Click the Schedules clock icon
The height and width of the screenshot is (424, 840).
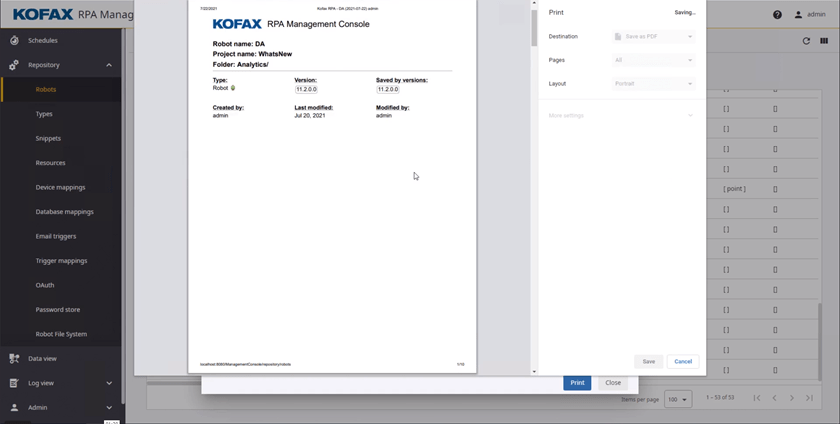point(14,41)
